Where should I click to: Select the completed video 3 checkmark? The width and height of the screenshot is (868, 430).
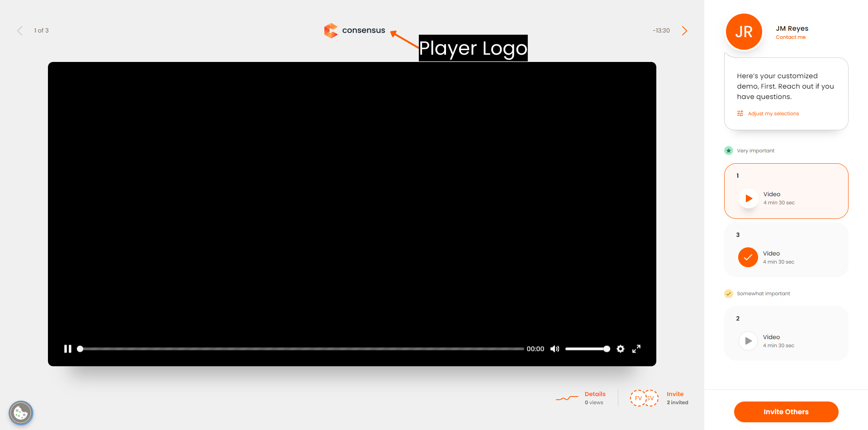748,257
